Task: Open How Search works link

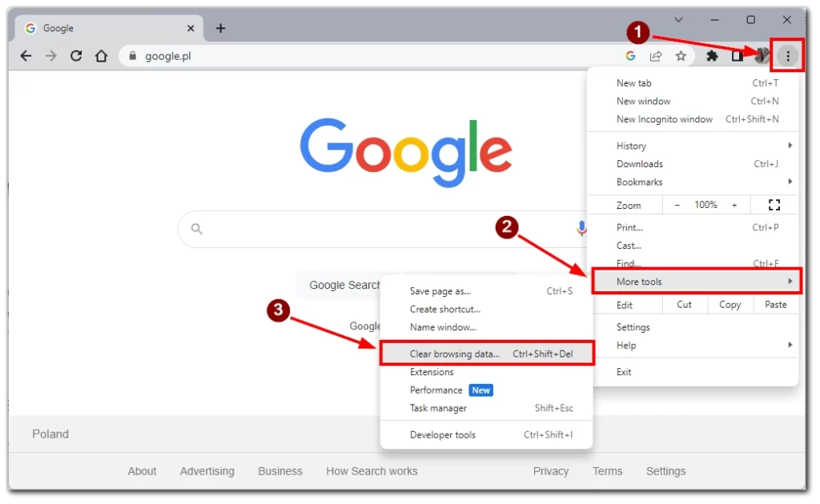Action: coord(372,471)
